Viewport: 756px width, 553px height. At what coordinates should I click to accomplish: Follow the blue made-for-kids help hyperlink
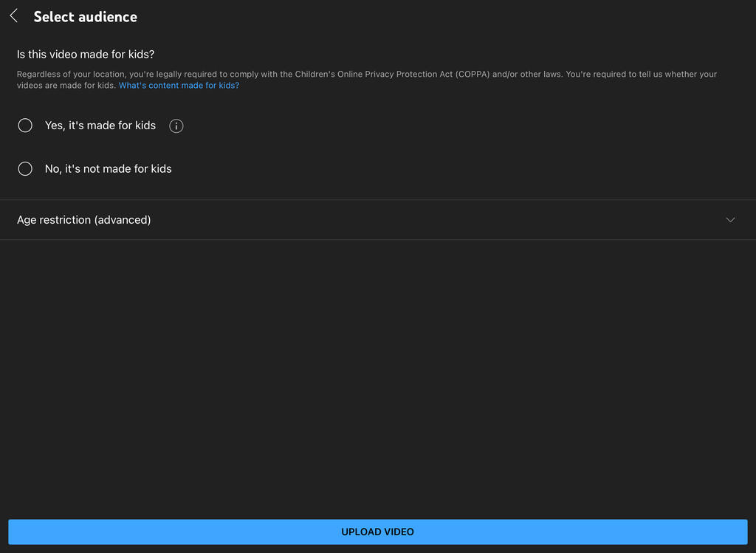(179, 86)
